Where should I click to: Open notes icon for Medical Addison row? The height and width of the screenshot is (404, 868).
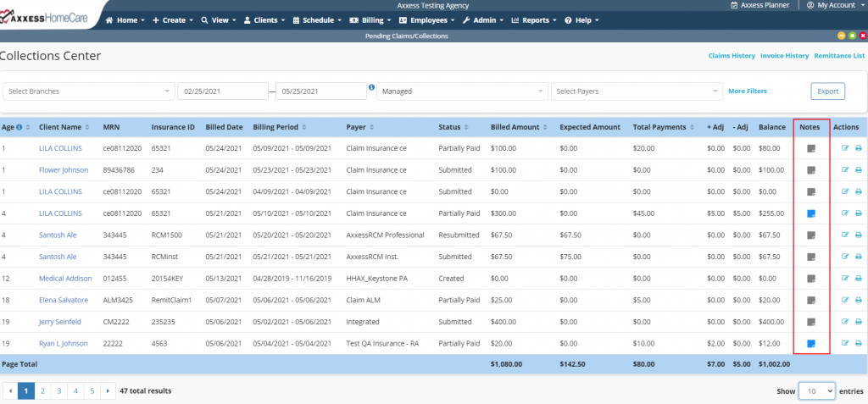811,279
